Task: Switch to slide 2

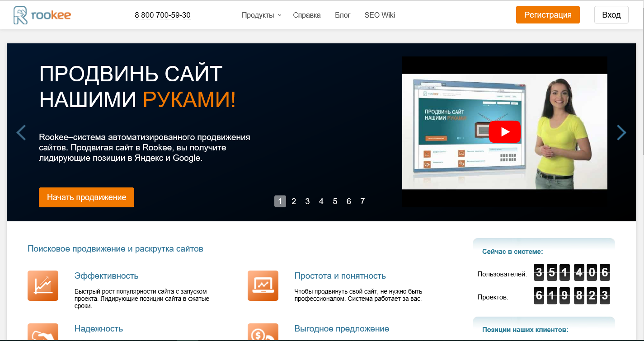Action: point(294,201)
